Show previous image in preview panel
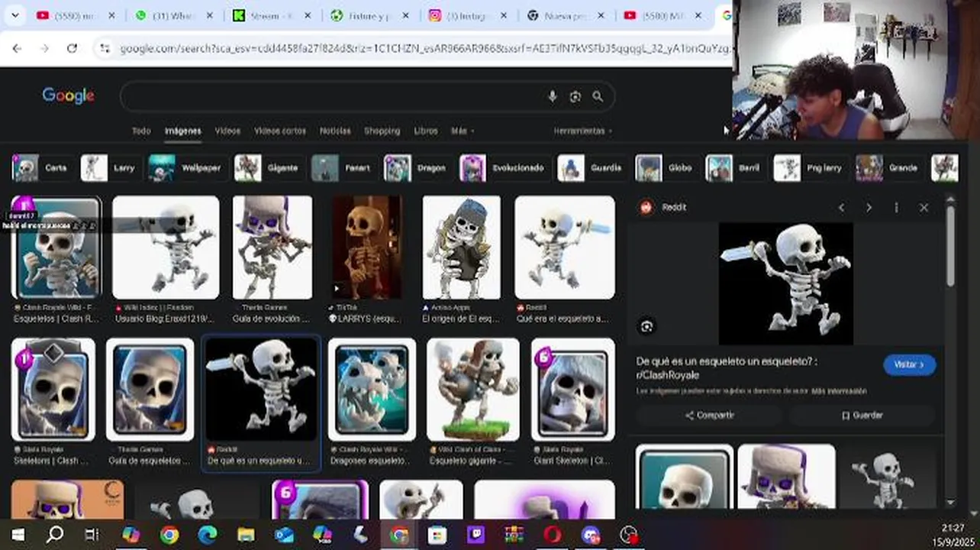 pyautogui.click(x=841, y=208)
